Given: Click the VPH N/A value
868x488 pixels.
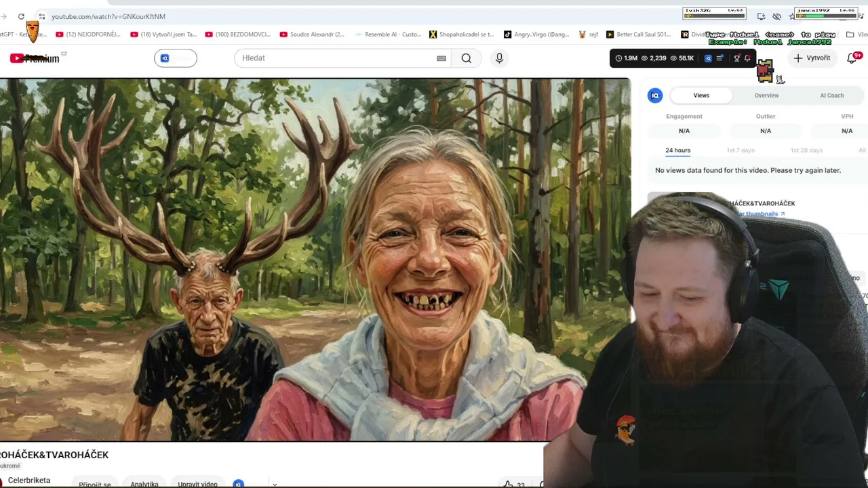Looking at the screenshot, I should tap(847, 131).
